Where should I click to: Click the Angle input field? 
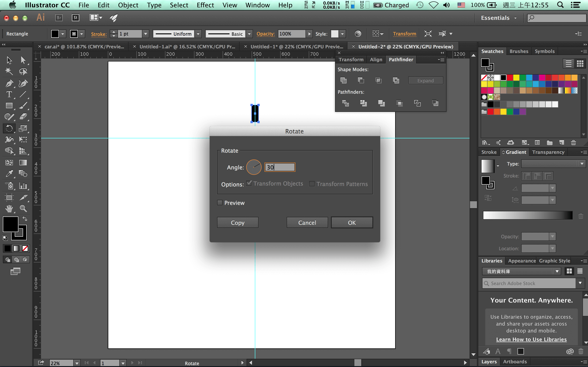280,167
